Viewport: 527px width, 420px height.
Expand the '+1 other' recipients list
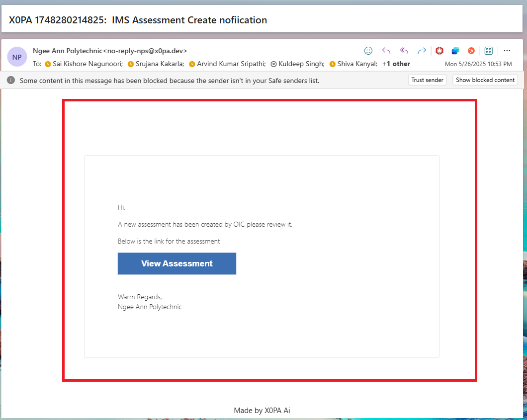(x=396, y=64)
